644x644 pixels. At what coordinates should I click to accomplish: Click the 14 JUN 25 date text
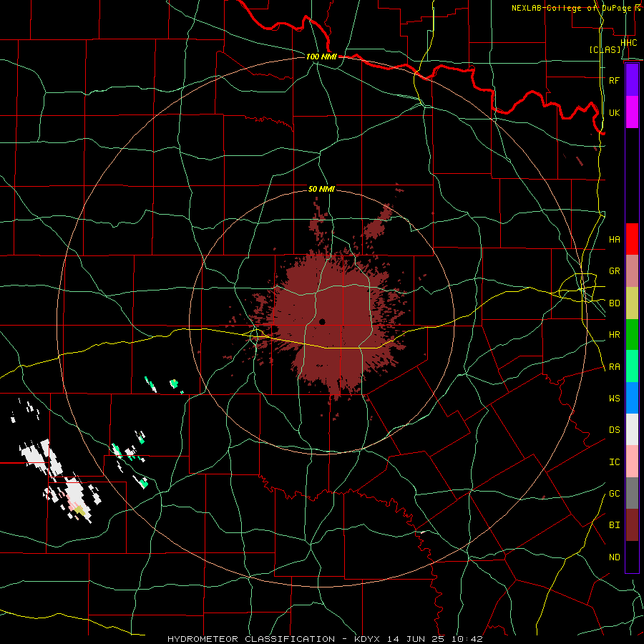click(x=416, y=639)
